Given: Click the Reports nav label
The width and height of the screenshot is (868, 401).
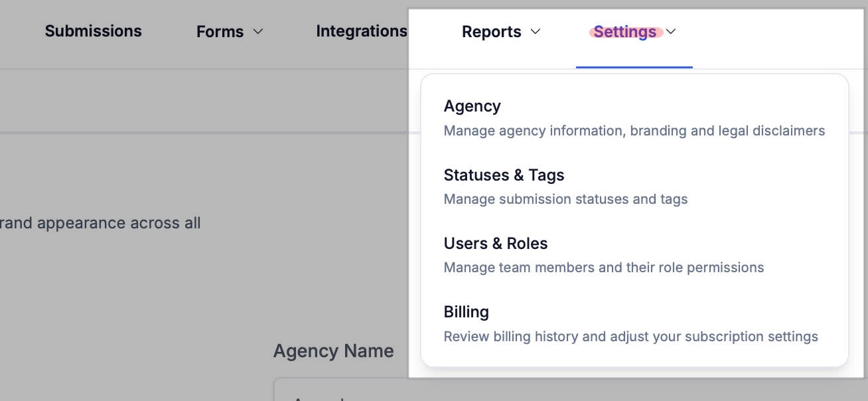Looking at the screenshot, I should click(x=491, y=32).
